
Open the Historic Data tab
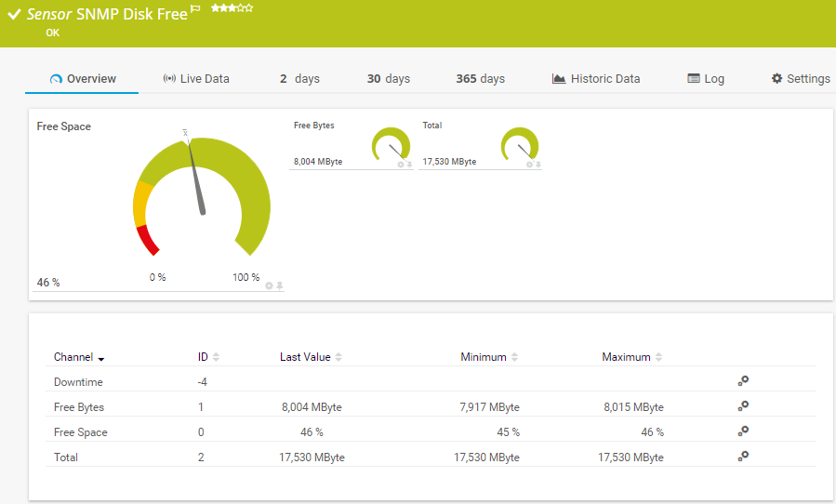tap(596, 79)
